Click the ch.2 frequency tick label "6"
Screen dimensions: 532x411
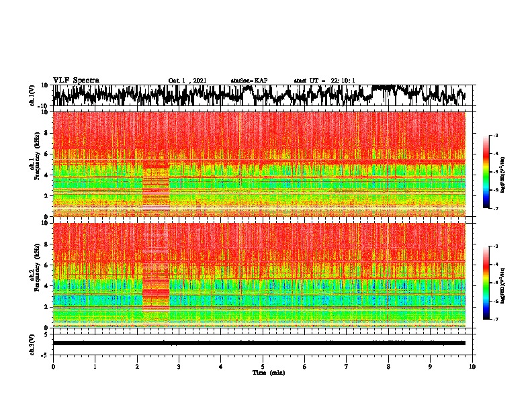click(x=47, y=265)
